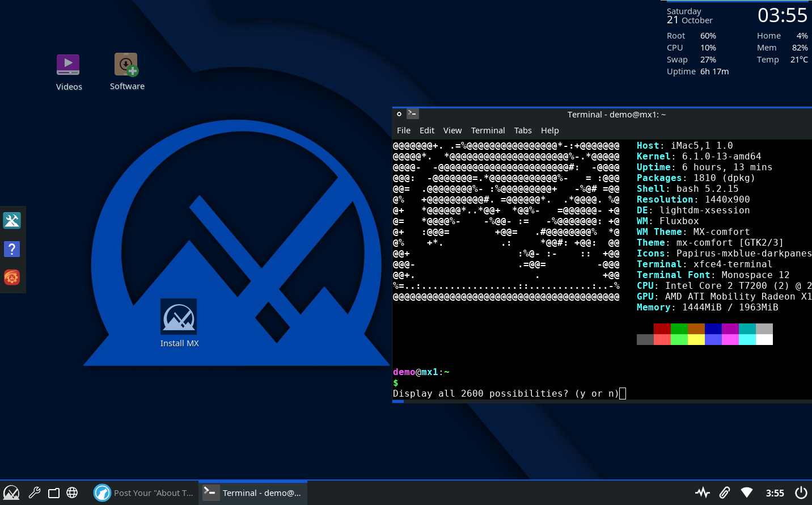Open the MX start menu logo

tap(11, 493)
